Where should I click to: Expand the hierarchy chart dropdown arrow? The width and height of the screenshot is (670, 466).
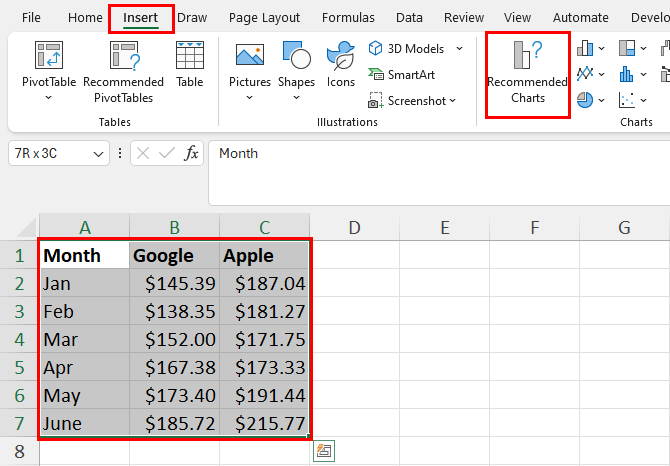pyautogui.click(x=643, y=49)
